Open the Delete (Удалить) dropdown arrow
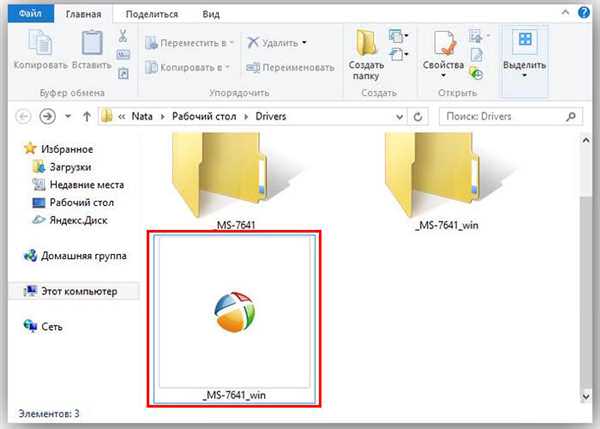Viewport: 600px width, 429px height. tap(304, 42)
